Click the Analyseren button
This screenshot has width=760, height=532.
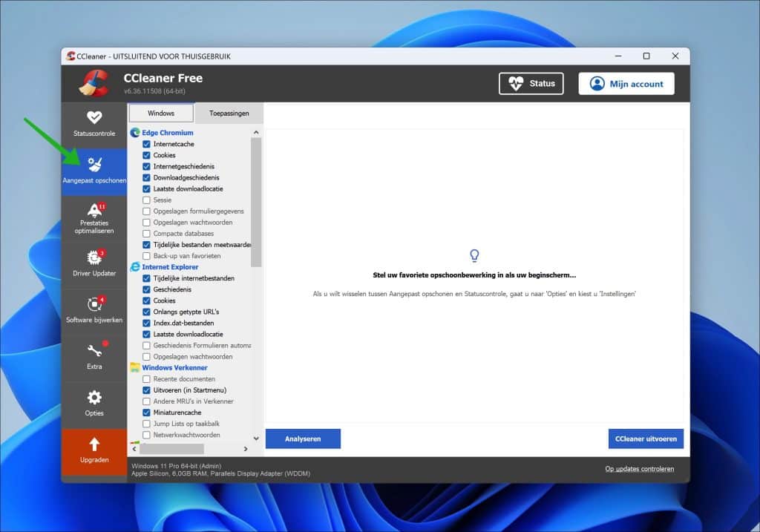303,439
